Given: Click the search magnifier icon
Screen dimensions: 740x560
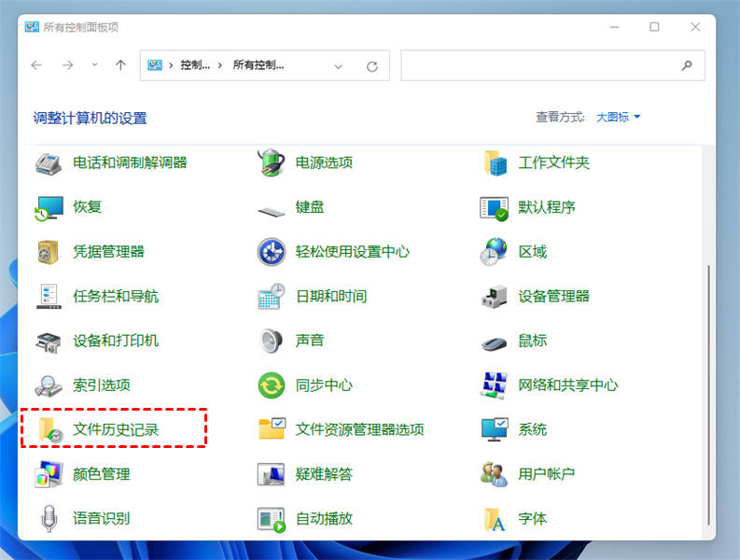Looking at the screenshot, I should point(687,65).
